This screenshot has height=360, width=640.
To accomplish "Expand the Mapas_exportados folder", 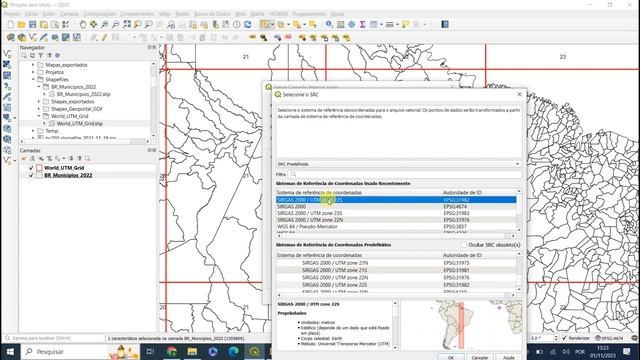I will point(33,65).
